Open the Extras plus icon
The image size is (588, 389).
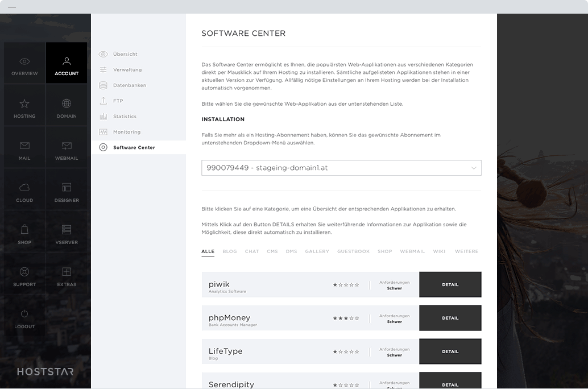(67, 272)
